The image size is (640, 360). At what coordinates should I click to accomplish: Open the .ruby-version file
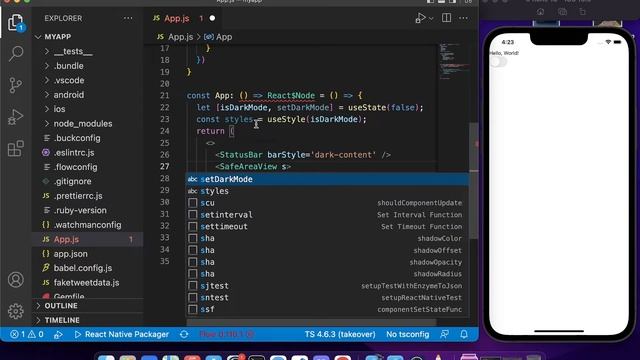(x=80, y=210)
